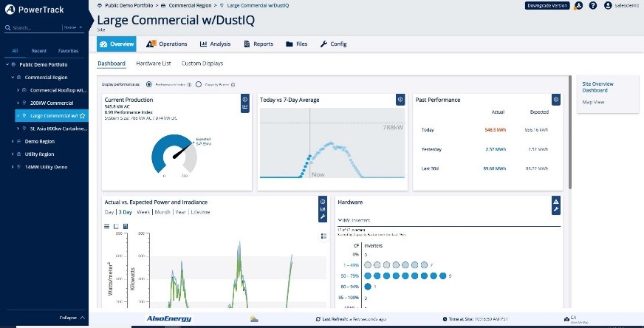Open the Analysis tab
This screenshot has height=328, width=644.
point(215,44)
